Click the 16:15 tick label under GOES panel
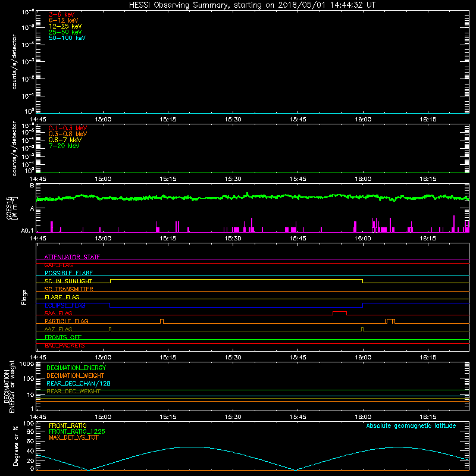This screenshot has height=476, width=476. coord(428,239)
